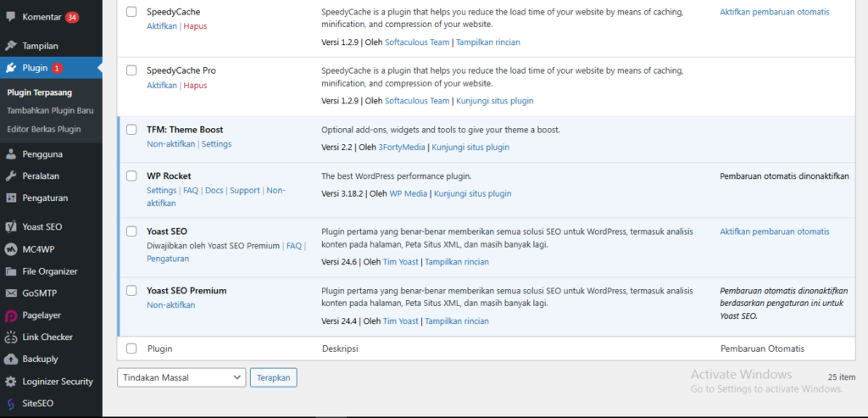Open the Tampilan menu label
The width and height of the screenshot is (868, 418).
click(41, 46)
